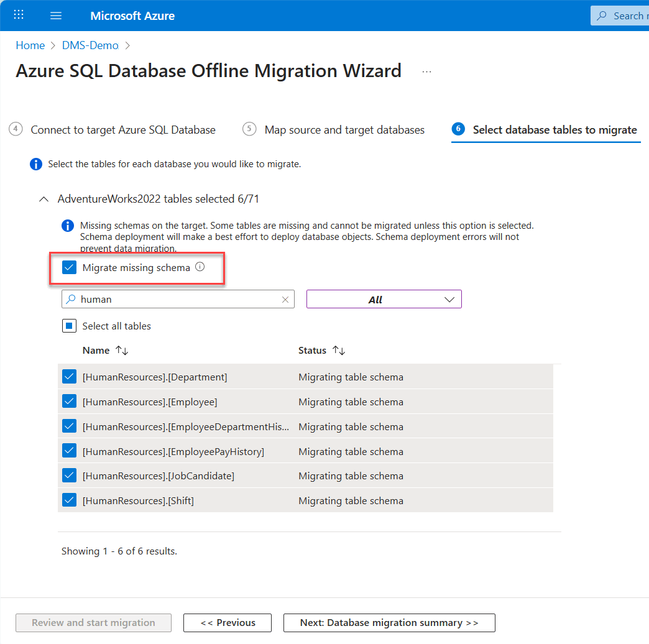Viewport: 649px width, 644px height.
Task: Click the search magnifier in top bar
Action: (x=602, y=16)
